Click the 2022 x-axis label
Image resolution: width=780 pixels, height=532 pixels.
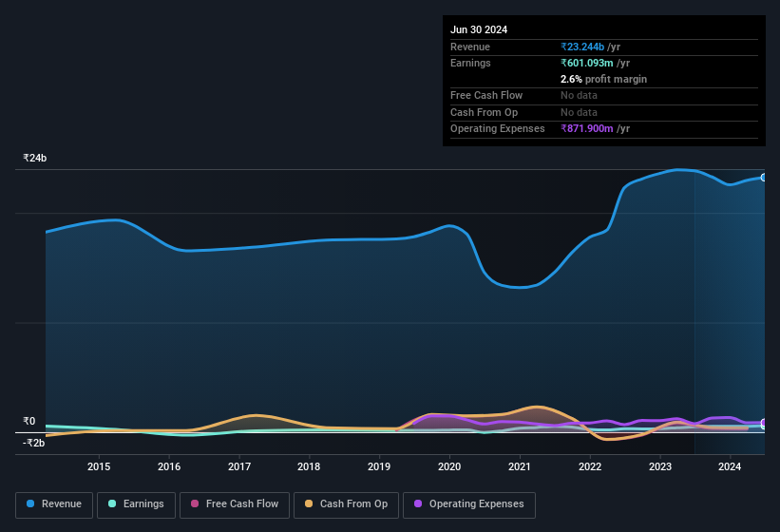click(590, 466)
